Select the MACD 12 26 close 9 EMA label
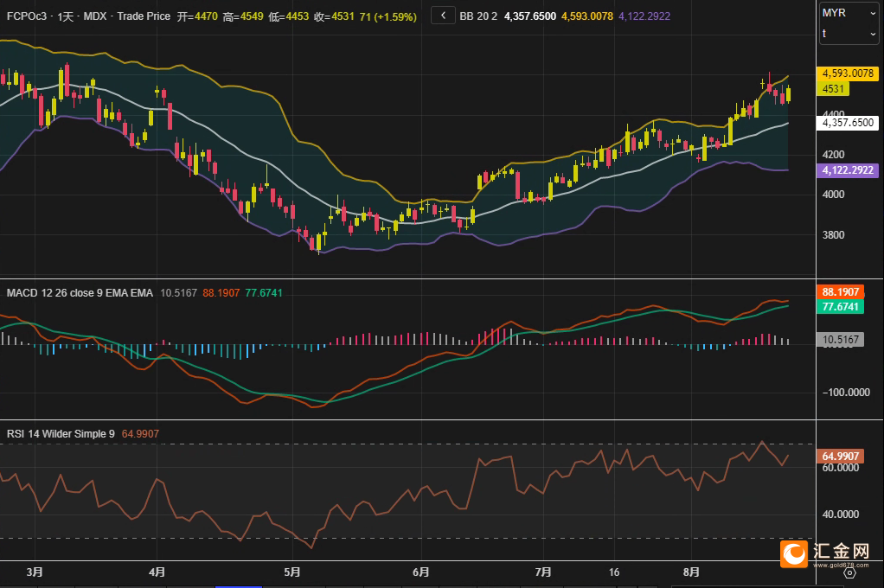This screenshot has width=884, height=588. [x=80, y=293]
